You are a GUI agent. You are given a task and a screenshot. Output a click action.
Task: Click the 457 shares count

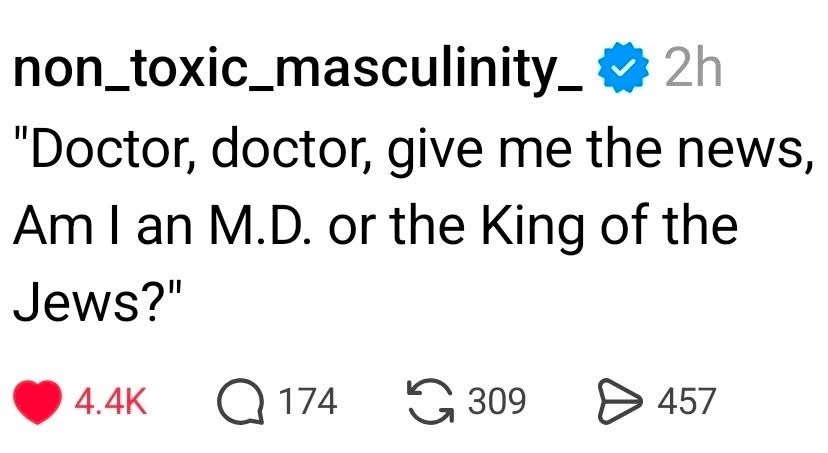tap(687, 402)
